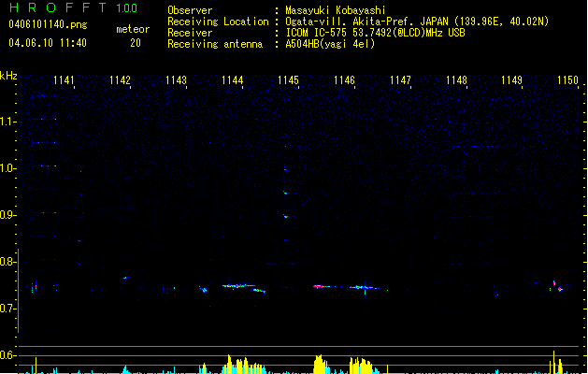588x374 pixels.
Task: Click the 1150 time axis marker
Action: 567,80
